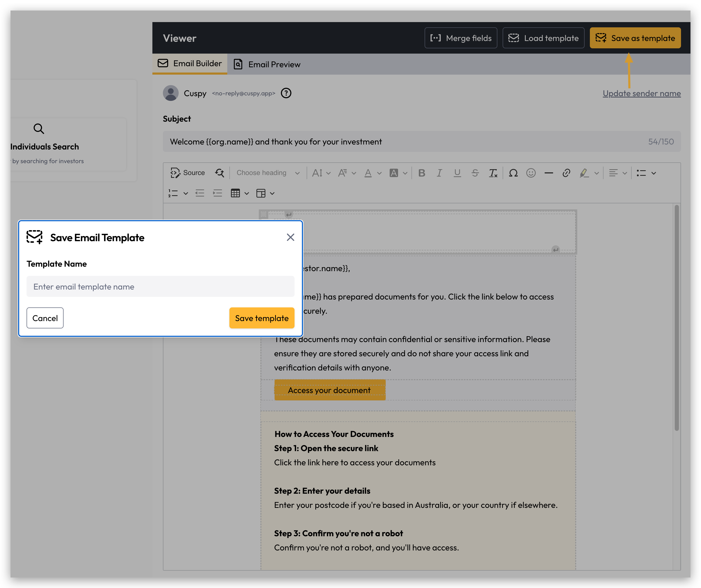This screenshot has height=588, width=701.
Task: Toggle underline formatting
Action: pos(457,173)
